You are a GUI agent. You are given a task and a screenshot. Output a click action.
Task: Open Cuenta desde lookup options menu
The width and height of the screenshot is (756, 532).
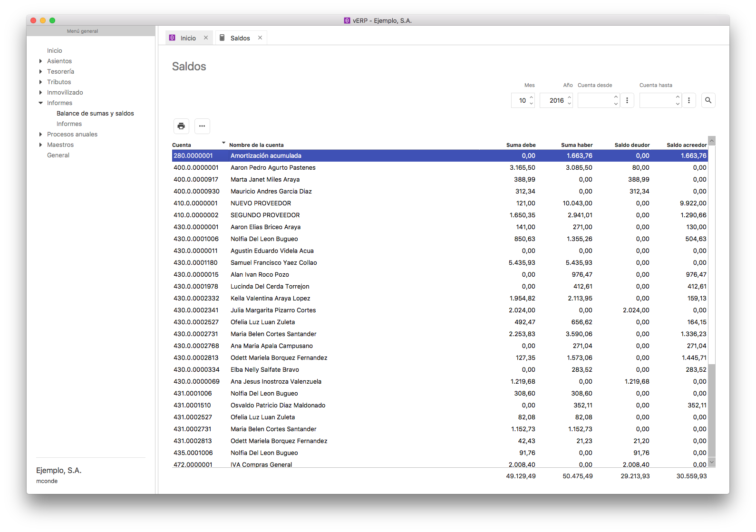pyautogui.click(x=627, y=100)
